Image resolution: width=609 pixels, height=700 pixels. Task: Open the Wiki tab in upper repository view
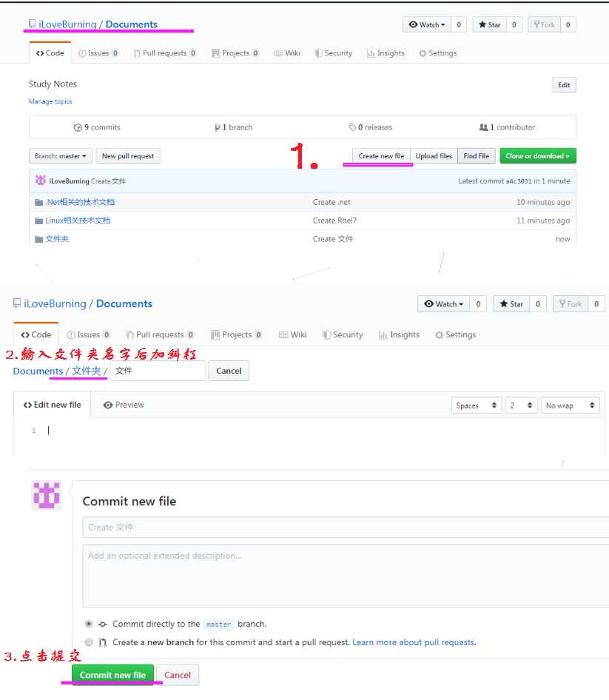pyautogui.click(x=287, y=53)
